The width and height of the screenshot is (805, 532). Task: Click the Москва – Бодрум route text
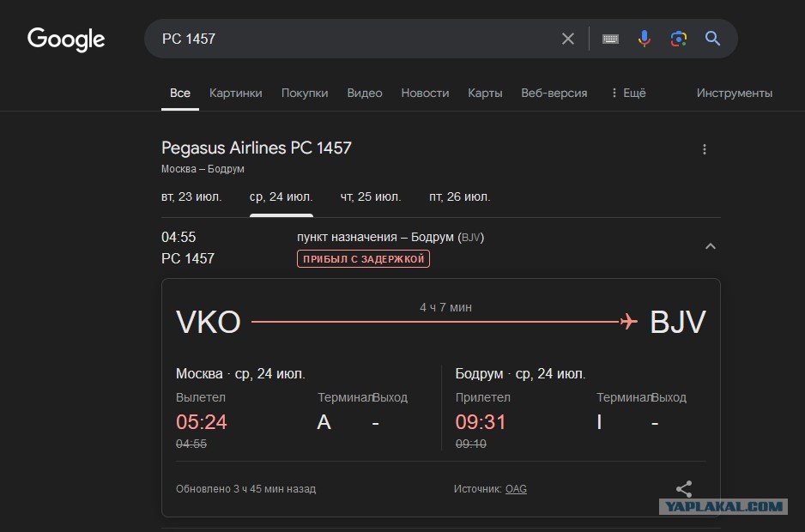tap(203, 169)
